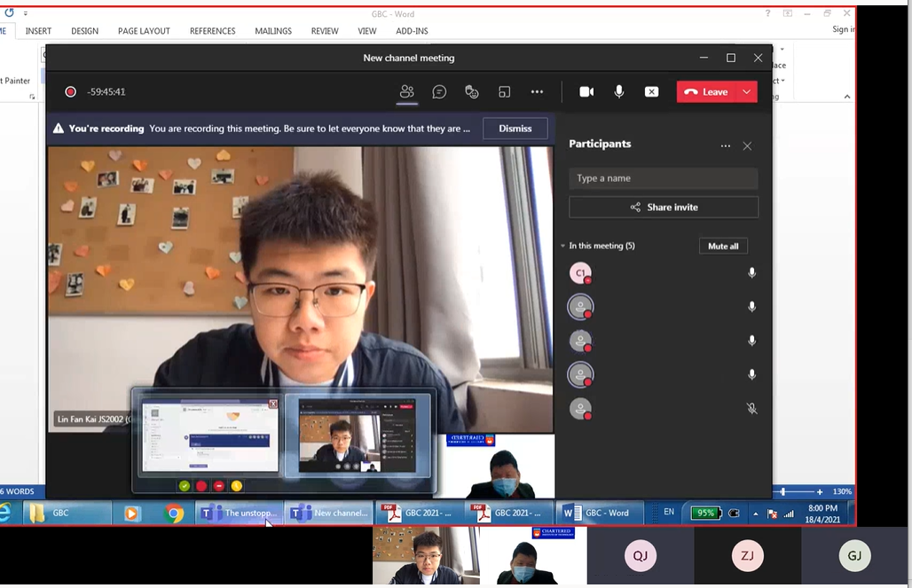Mute your microphone in meeting toolbar
The image size is (912, 588).
pyautogui.click(x=619, y=91)
